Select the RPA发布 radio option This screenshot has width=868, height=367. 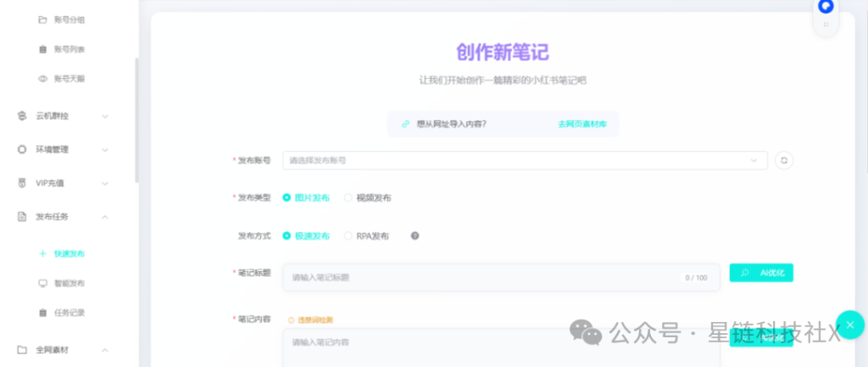pos(366,236)
